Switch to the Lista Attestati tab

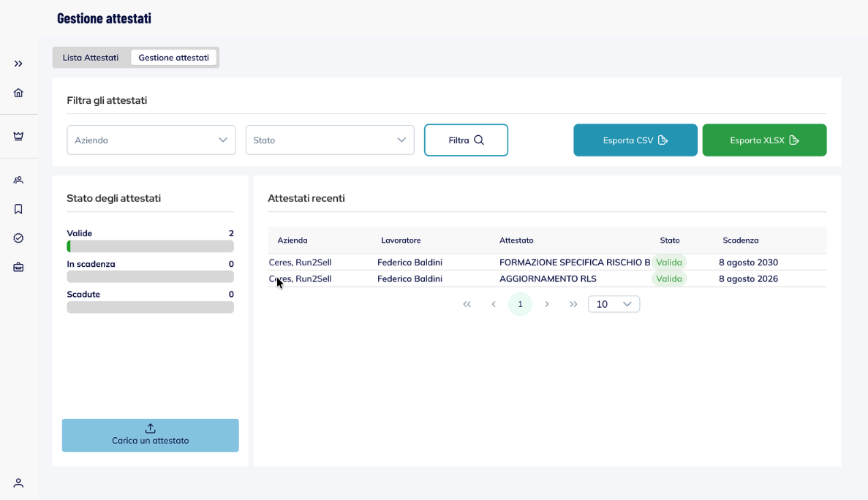tap(91, 57)
